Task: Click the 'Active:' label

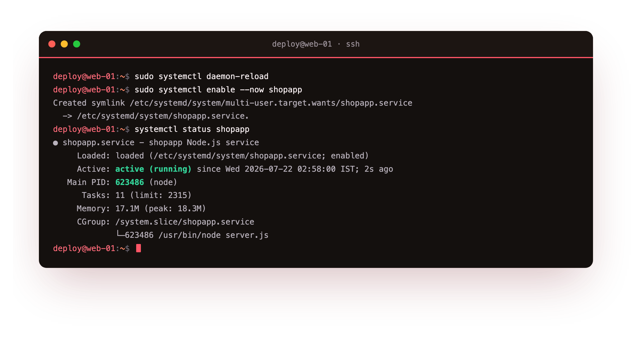Action: [93, 169]
